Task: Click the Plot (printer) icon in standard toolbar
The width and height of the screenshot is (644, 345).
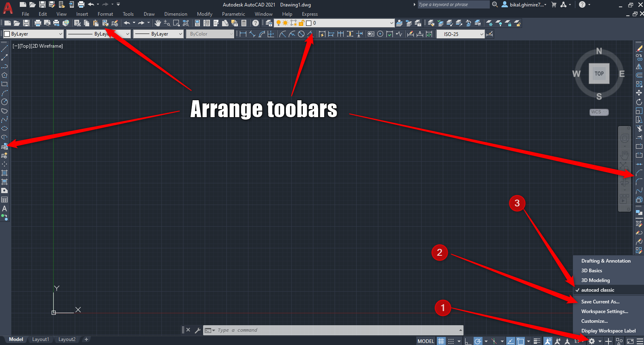Action: pos(38,23)
